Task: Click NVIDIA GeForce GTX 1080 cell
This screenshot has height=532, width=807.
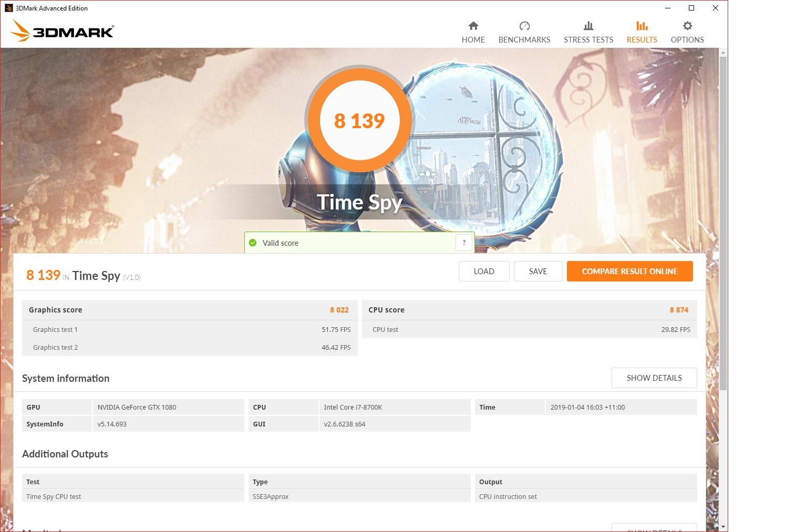Action: [x=169, y=407]
